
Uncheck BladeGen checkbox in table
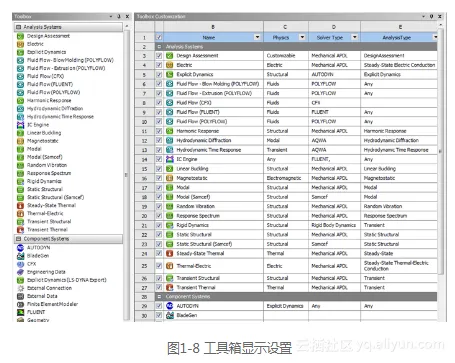click(x=159, y=315)
